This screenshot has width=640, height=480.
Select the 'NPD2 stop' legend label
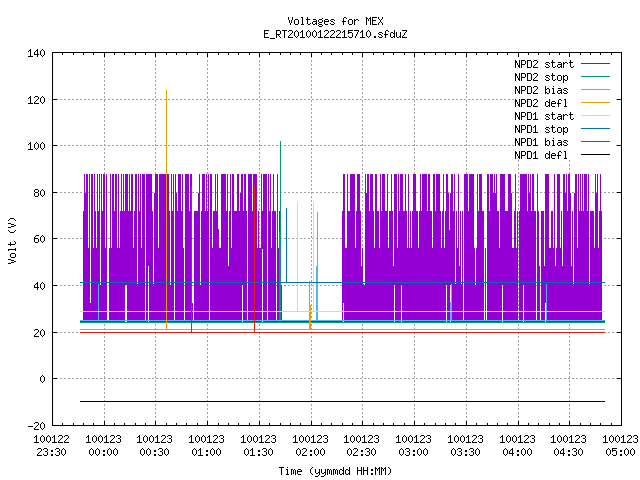(x=541, y=77)
